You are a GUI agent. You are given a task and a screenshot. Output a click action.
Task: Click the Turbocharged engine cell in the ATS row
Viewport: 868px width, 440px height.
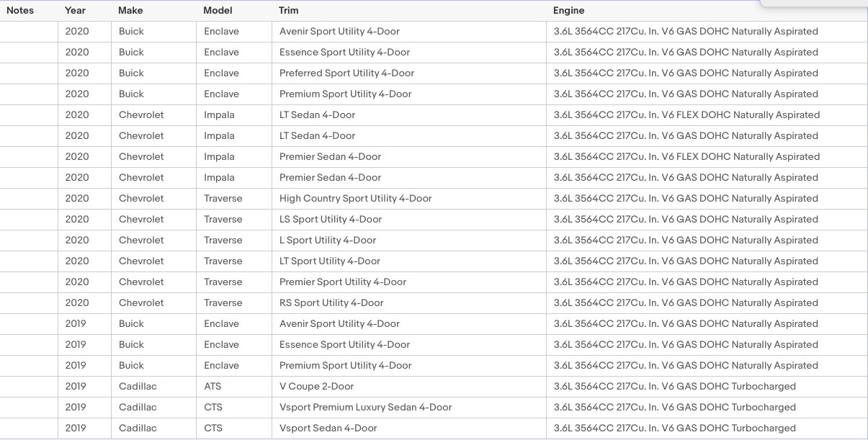tap(707, 387)
